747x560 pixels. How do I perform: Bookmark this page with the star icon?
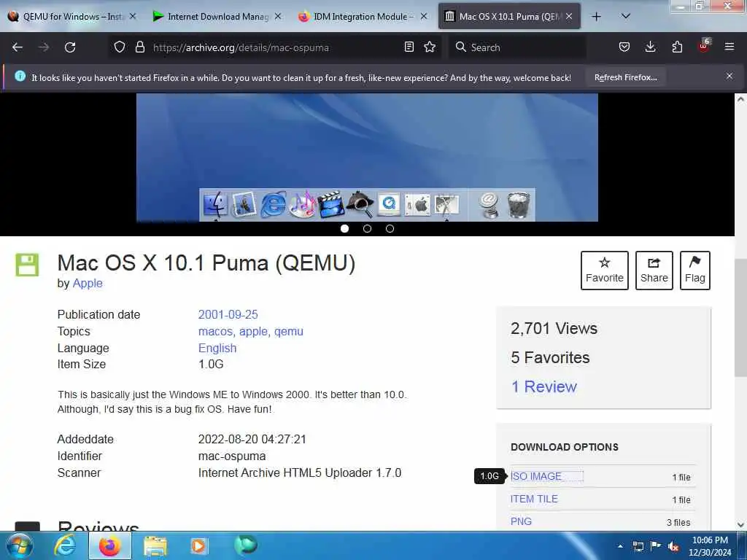(430, 47)
